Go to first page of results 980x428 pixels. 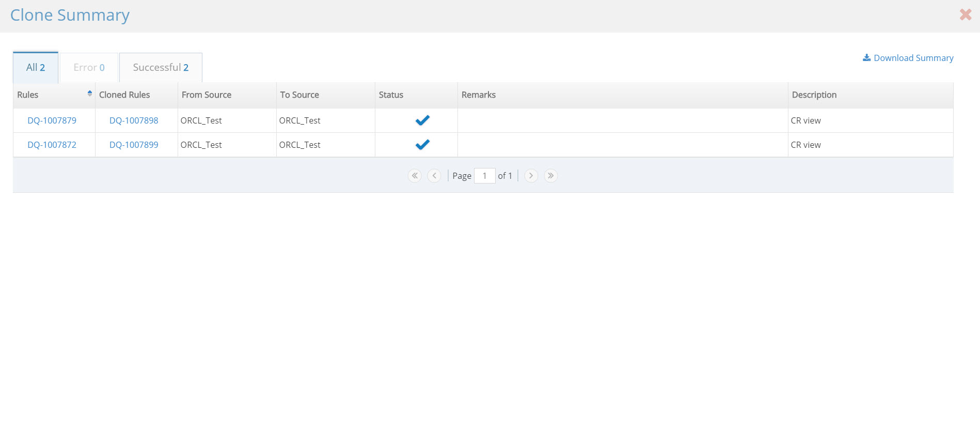[415, 176]
